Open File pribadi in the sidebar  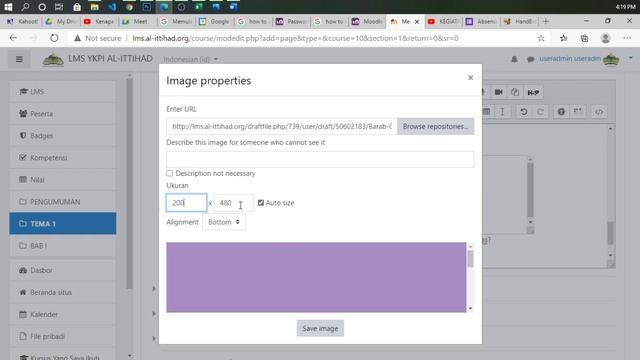click(x=63, y=336)
